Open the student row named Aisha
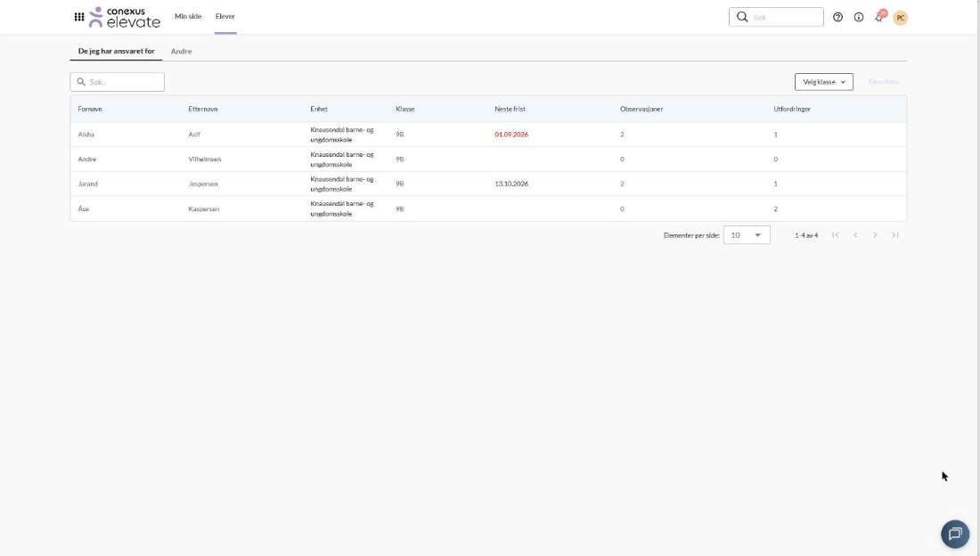 (488, 135)
